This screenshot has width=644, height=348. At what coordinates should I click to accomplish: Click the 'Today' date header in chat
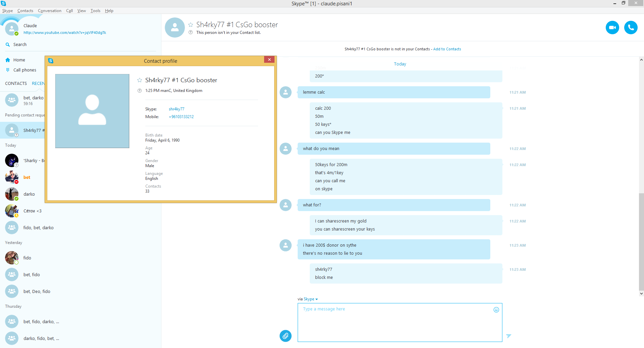(x=400, y=64)
